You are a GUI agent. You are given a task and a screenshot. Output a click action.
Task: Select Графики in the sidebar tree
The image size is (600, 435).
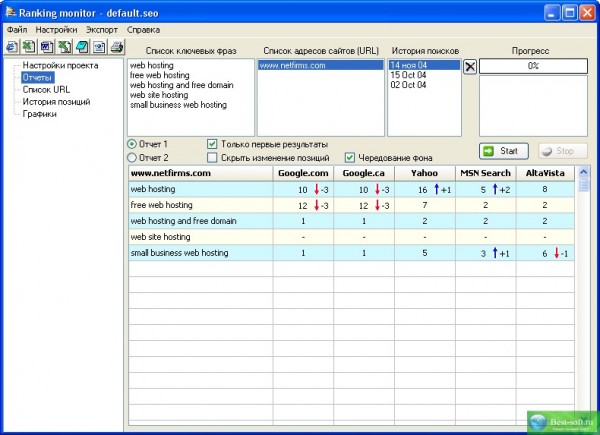(40, 113)
